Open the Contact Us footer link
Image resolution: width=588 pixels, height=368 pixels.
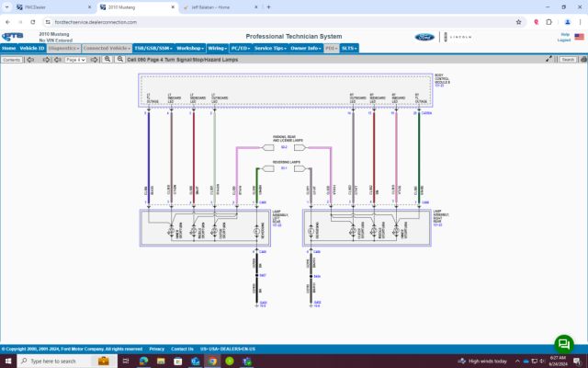coord(182,349)
